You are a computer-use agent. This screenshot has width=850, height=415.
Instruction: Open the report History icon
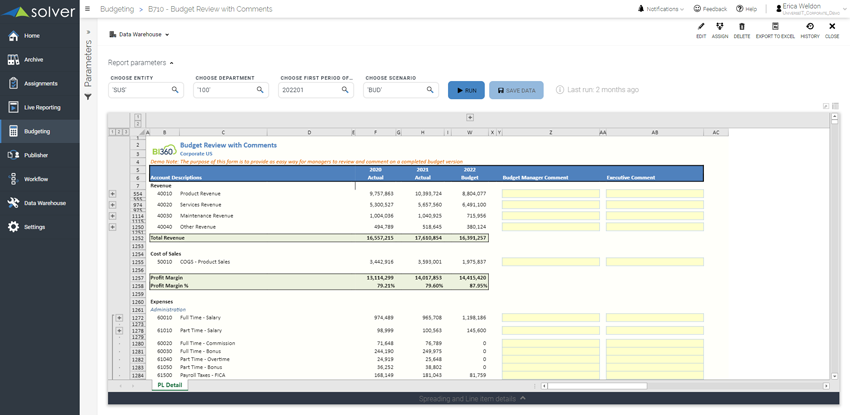(809, 28)
